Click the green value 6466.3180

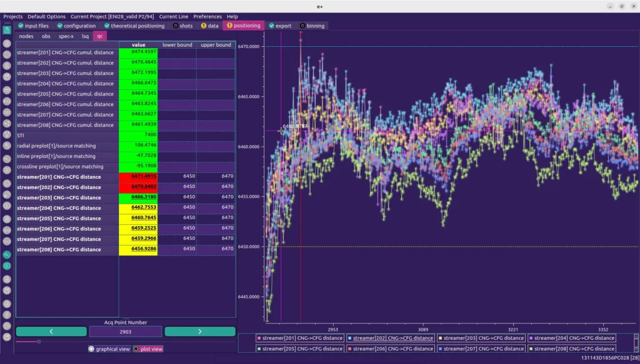click(138, 198)
